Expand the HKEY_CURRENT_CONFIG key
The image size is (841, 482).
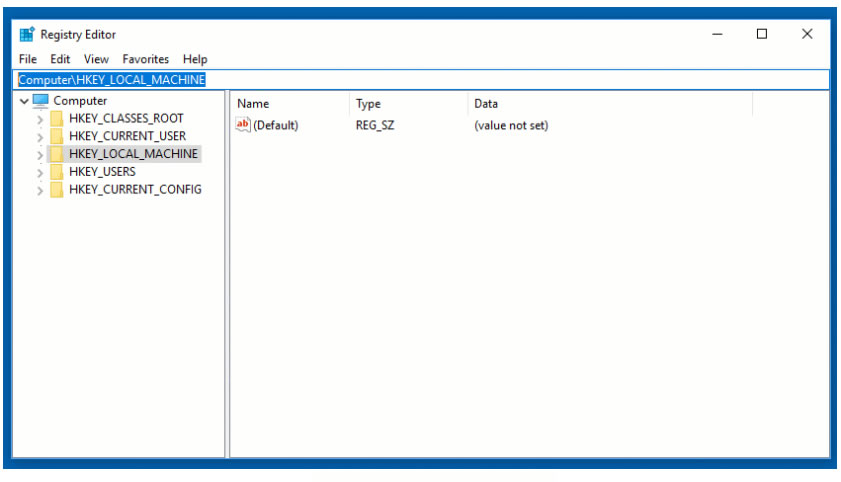[40, 190]
